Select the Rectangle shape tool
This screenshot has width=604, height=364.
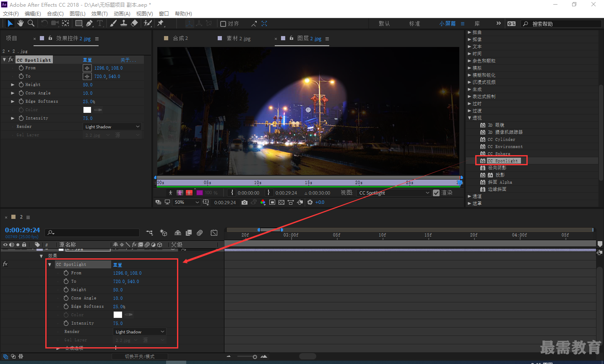(79, 23)
